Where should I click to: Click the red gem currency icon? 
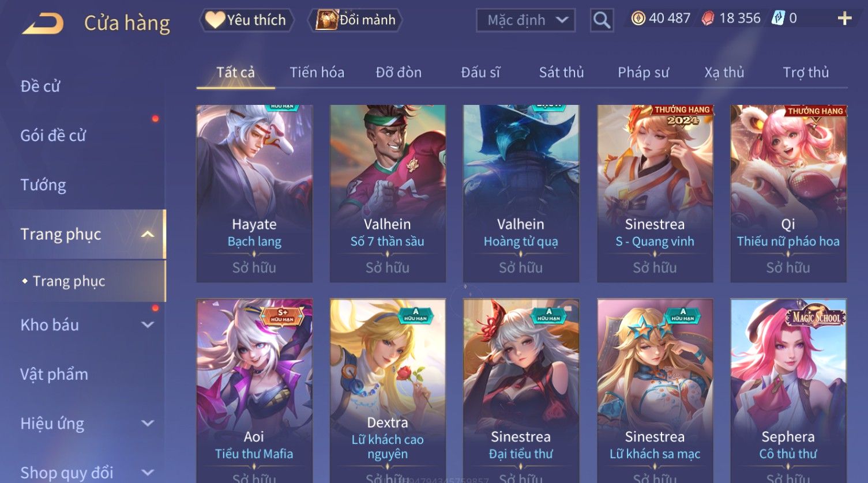[708, 18]
